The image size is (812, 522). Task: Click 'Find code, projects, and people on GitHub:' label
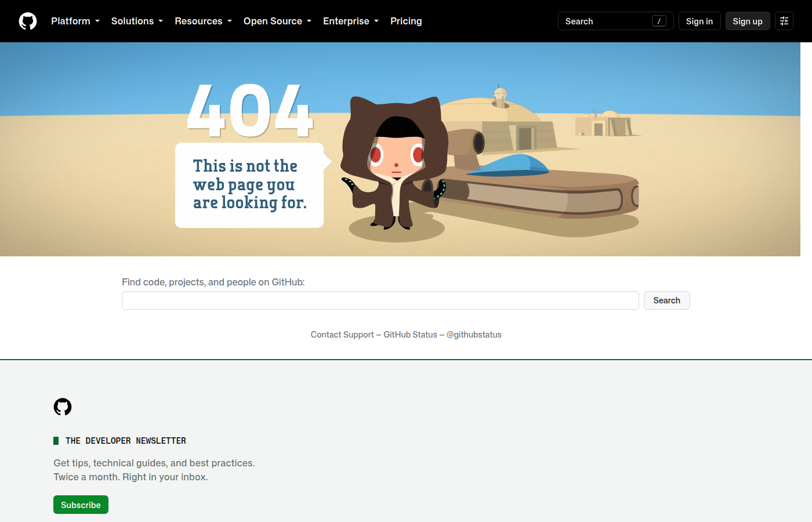tap(213, 282)
